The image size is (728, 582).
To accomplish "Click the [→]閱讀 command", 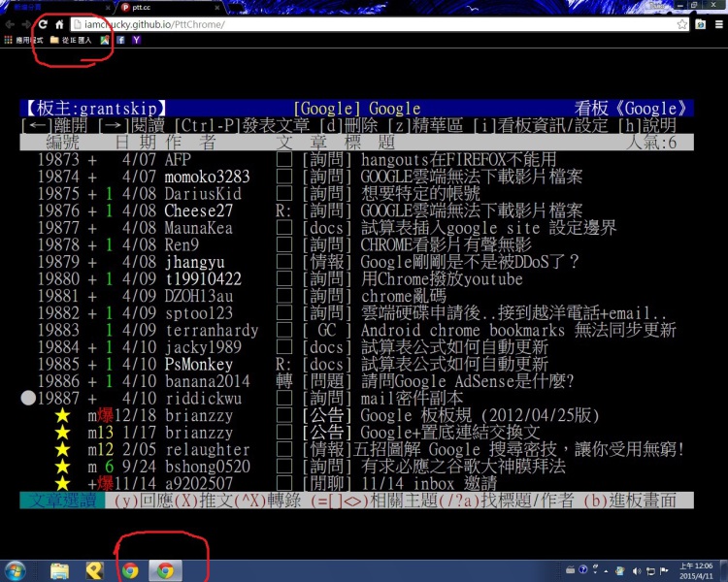I will point(131,125).
